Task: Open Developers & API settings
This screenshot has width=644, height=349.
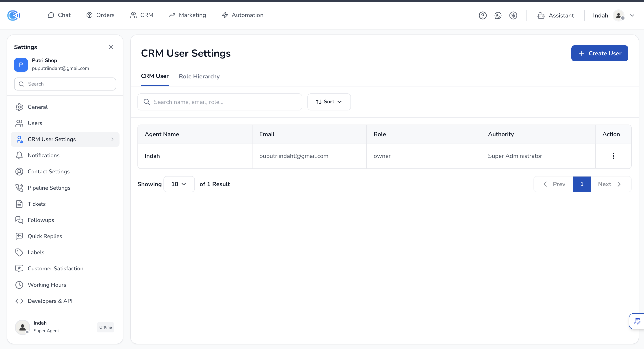Action: (x=50, y=301)
